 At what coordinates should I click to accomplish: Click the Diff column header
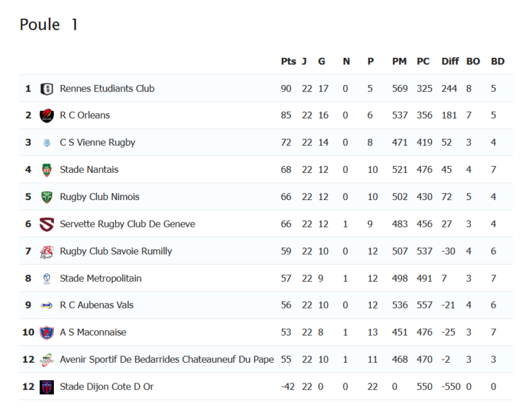[450, 61]
